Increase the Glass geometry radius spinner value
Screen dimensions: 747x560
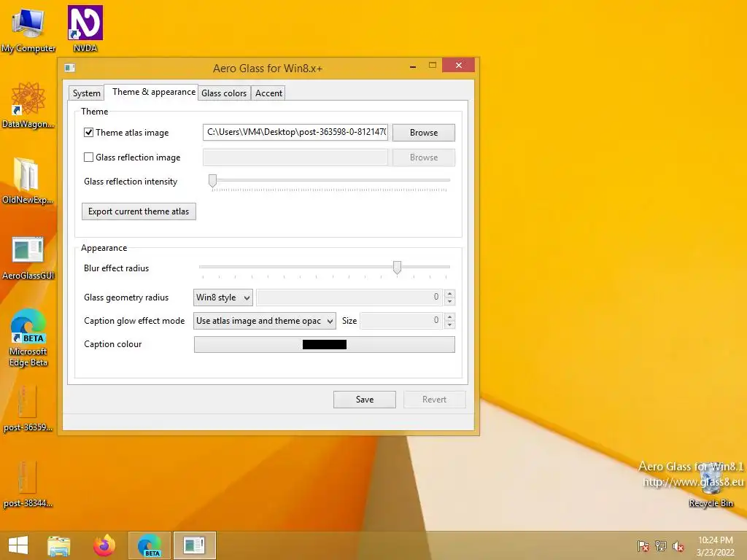449,293
